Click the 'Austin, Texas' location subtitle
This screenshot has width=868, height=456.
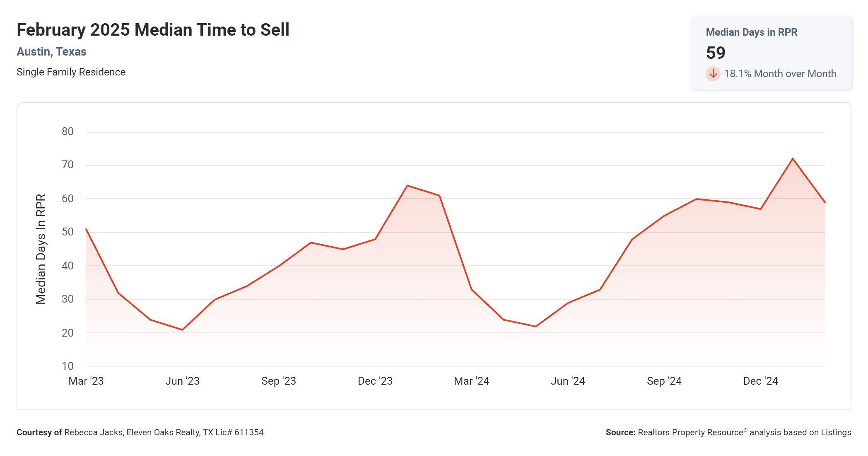51,52
